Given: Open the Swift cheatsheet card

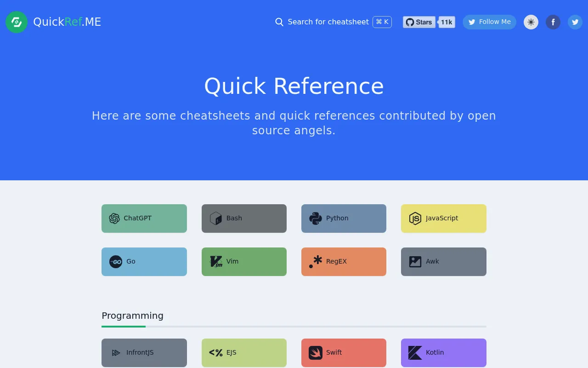Looking at the screenshot, I should (344, 353).
